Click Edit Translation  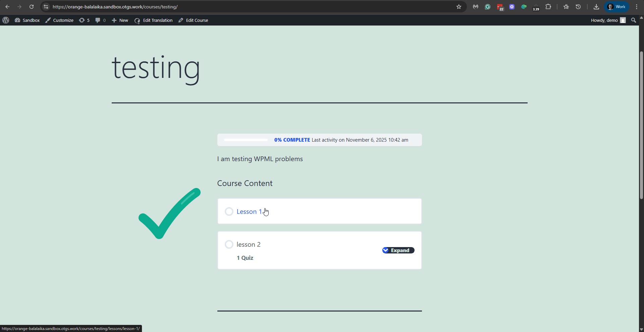tap(153, 20)
